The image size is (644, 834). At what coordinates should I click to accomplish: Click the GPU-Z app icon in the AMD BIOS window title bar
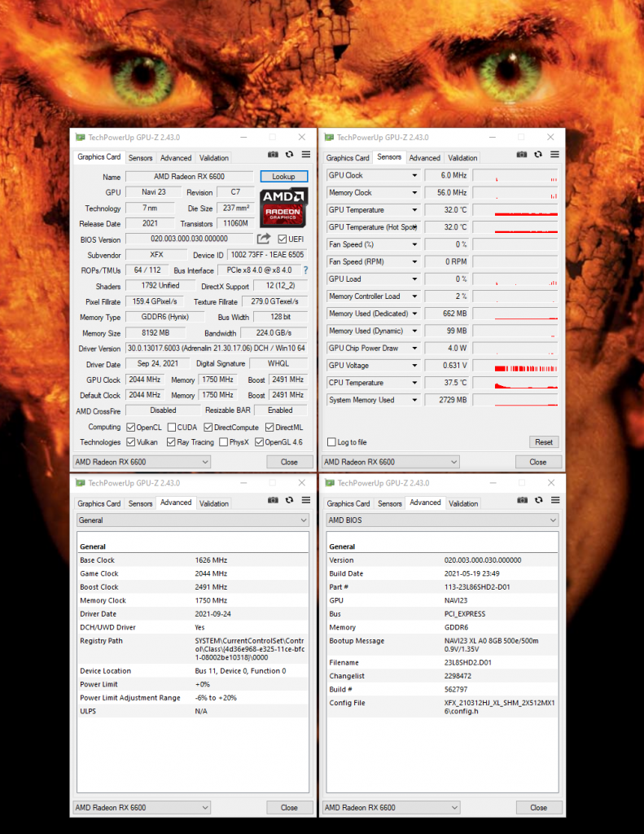click(330, 483)
